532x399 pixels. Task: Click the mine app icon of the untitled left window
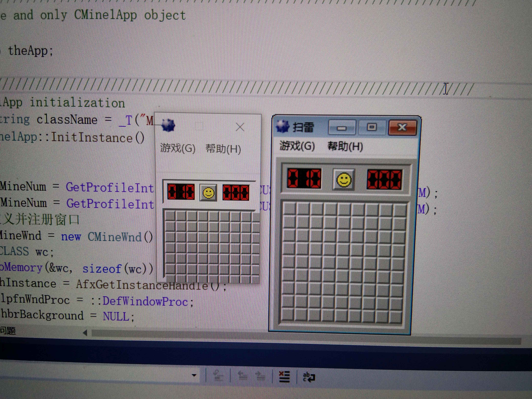coord(168,125)
